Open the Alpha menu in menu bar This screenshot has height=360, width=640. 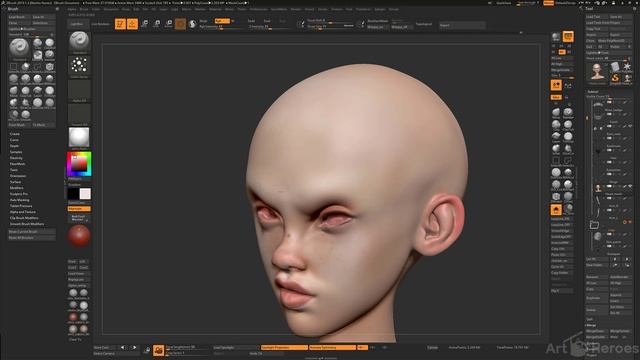point(72,9)
